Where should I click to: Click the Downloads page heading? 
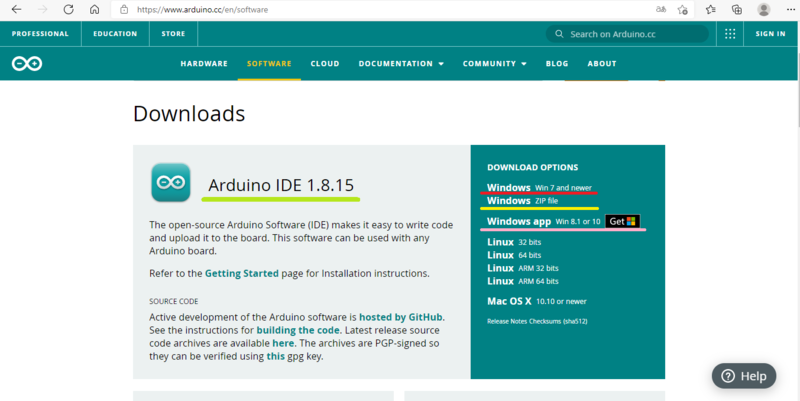tap(189, 114)
